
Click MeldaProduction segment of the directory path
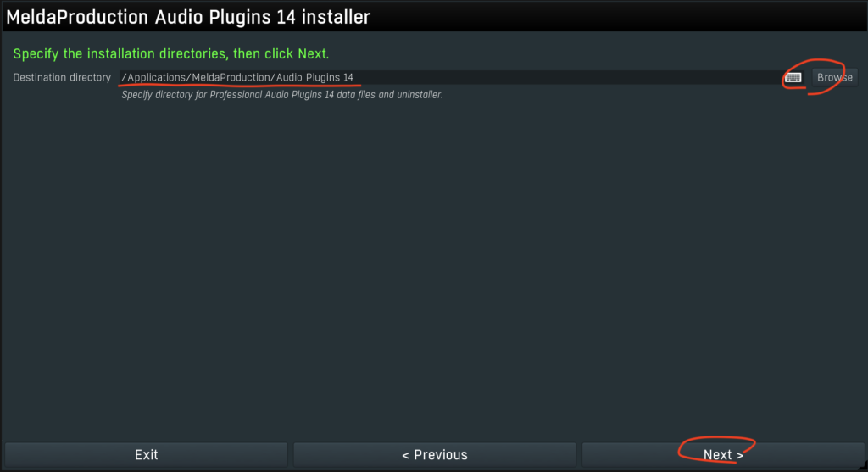pos(231,77)
